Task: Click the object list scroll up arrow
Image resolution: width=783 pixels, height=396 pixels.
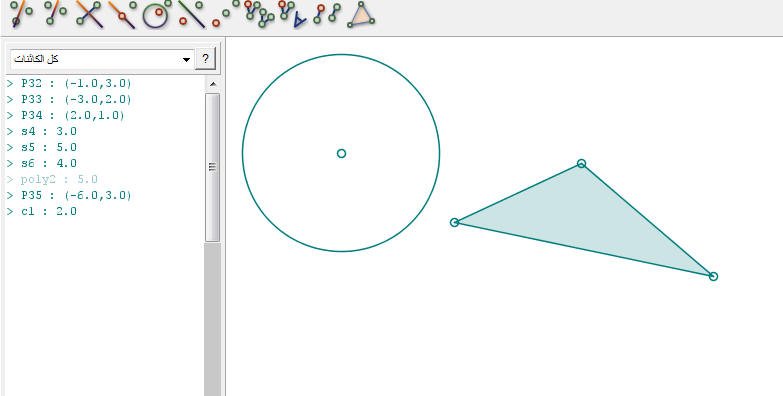Action: [x=212, y=84]
